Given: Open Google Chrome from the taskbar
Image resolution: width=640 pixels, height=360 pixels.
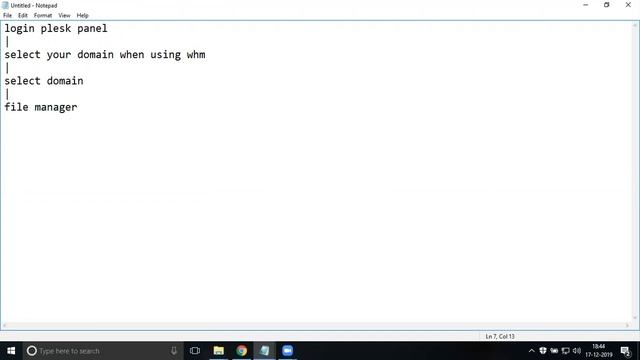Looking at the screenshot, I should pyautogui.click(x=242, y=351).
